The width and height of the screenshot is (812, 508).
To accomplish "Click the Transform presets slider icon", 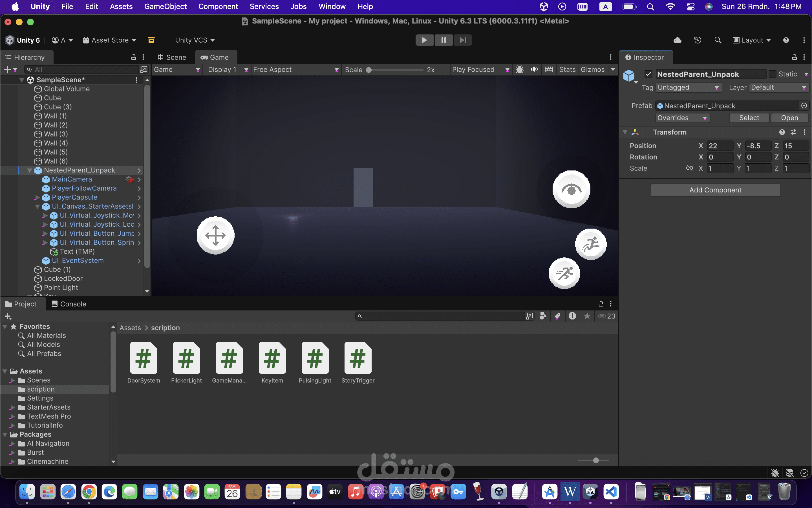I will point(793,132).
